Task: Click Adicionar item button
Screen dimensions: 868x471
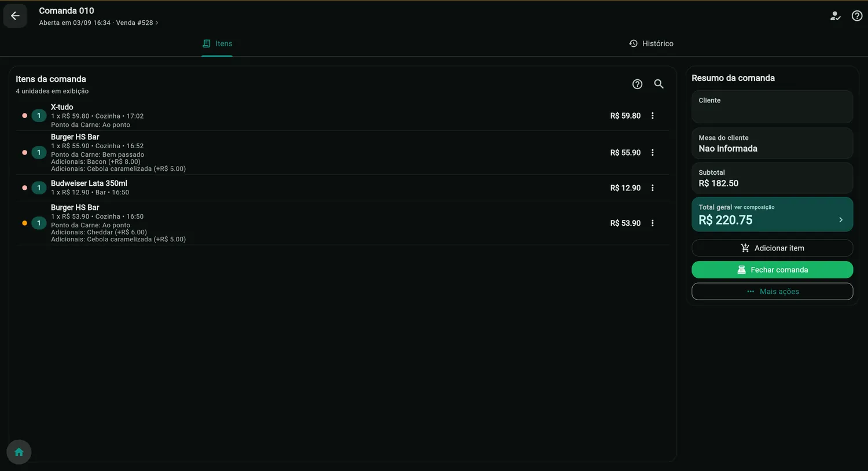Action: (772, 248)
